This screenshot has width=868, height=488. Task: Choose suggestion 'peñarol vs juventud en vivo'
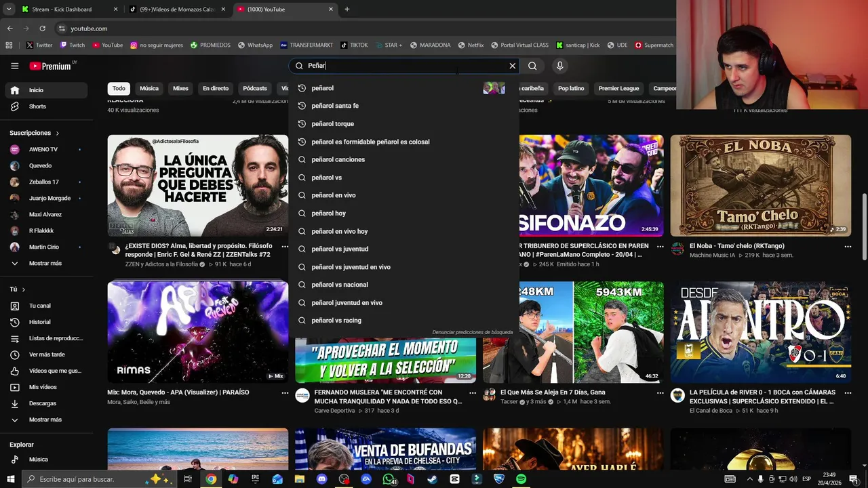tap(403, 267)
